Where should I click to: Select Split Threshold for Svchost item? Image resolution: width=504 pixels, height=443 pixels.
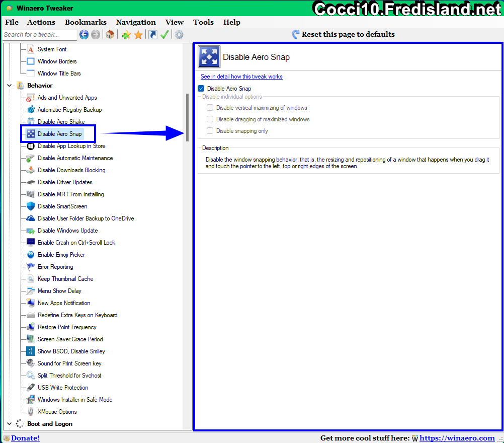(x=69, y=376)
